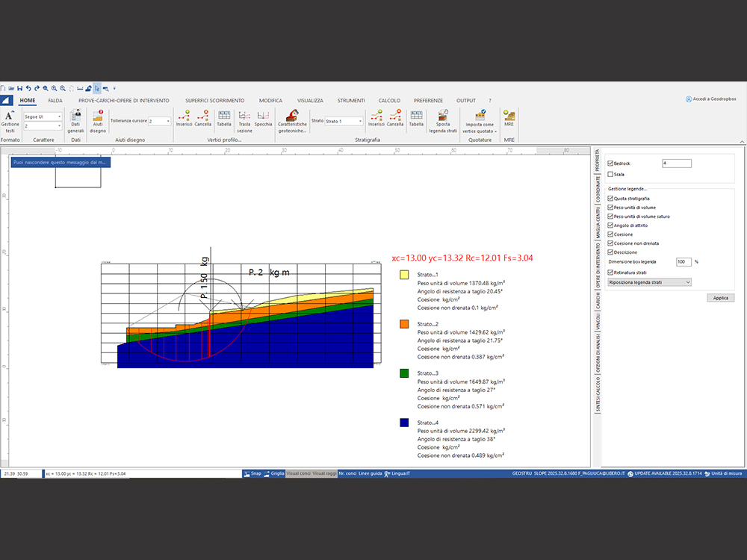Uncheck the Bedrock checkbox
This screenshot has height=560, width=747.
point(610,164)
